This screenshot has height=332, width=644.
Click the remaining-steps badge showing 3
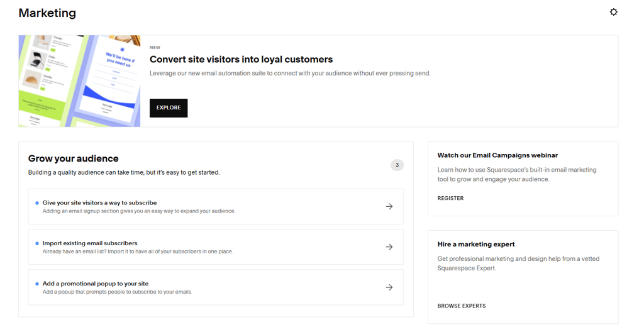(x=397, y=165)
